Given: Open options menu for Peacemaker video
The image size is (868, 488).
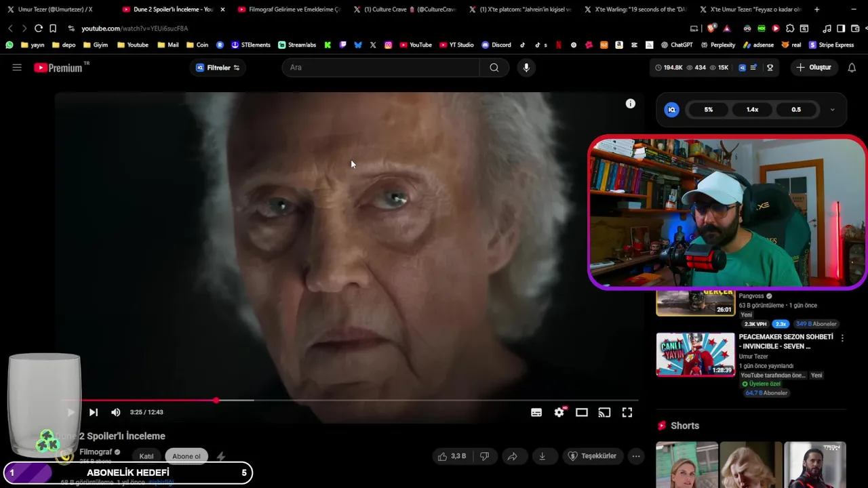Looking at the screenshot, I should (x=842, y=338).
